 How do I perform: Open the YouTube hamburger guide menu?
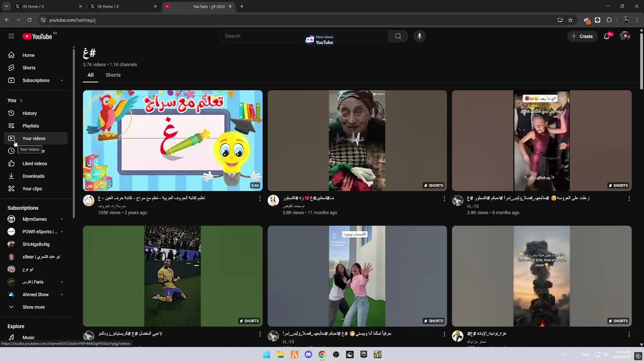click(x=11, y=36)
